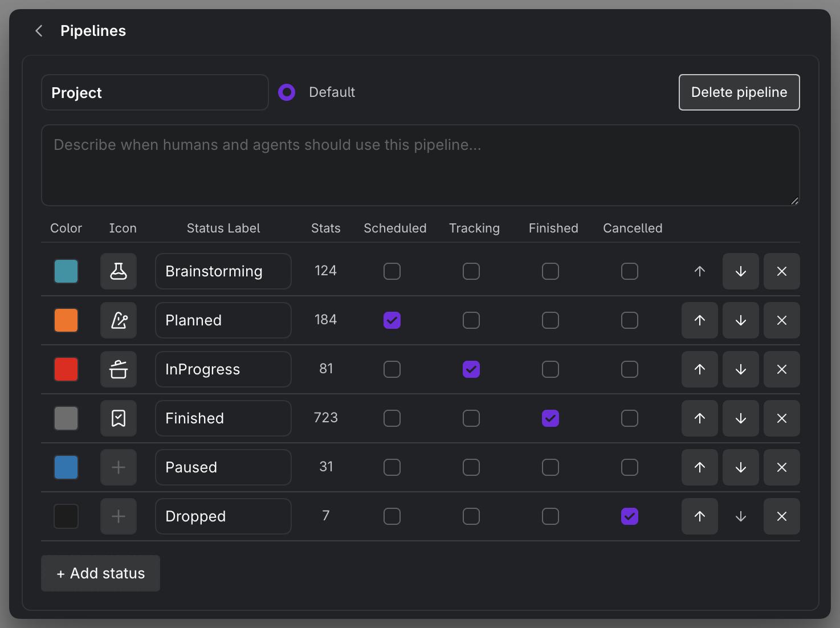Viewport: 840px width, 628px height.
Task: Focus the pipeline description text area
Action: pyautogui.click(x=421, y=165)
